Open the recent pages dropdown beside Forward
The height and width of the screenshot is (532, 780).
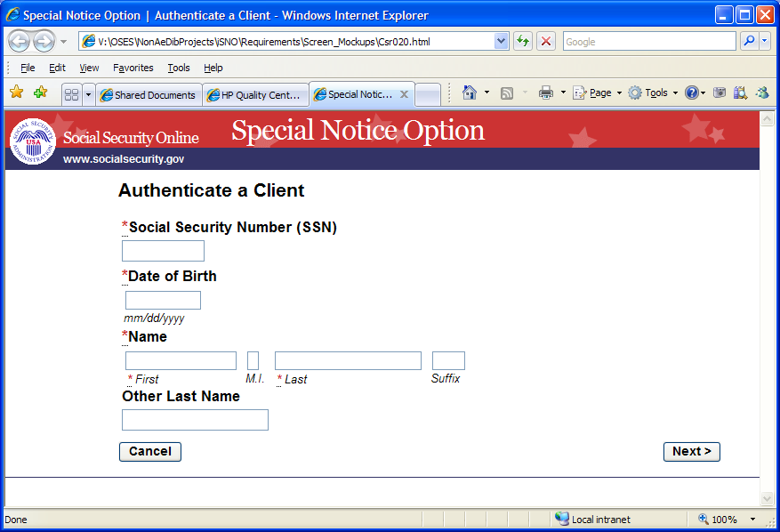[63, 42]
